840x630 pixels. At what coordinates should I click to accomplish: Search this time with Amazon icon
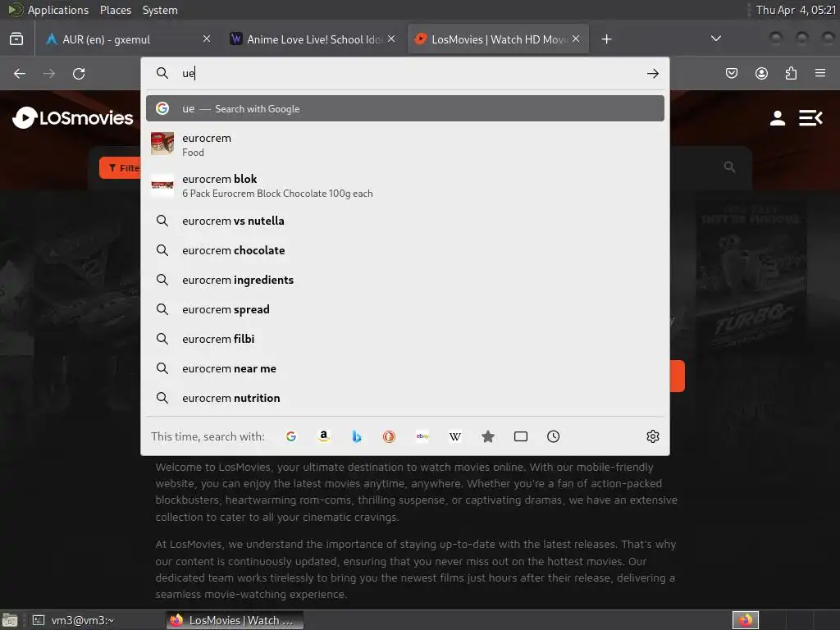323,436
